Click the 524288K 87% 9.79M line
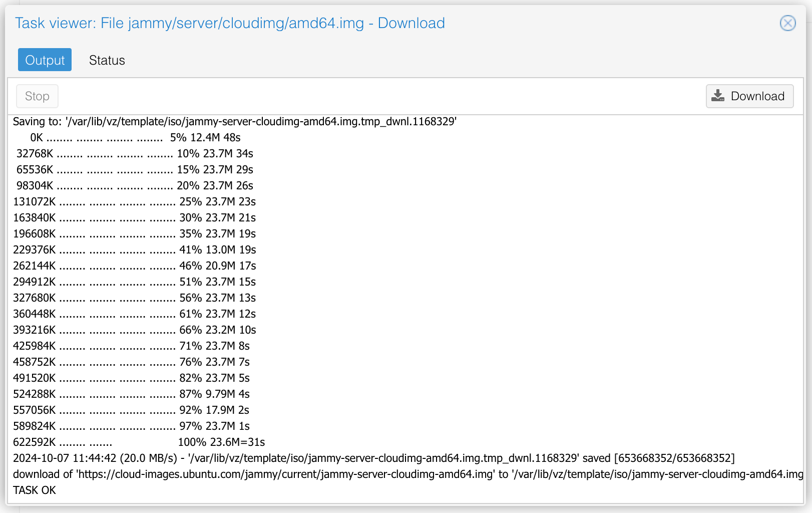 pyautogui.click(x=131, y=394)
